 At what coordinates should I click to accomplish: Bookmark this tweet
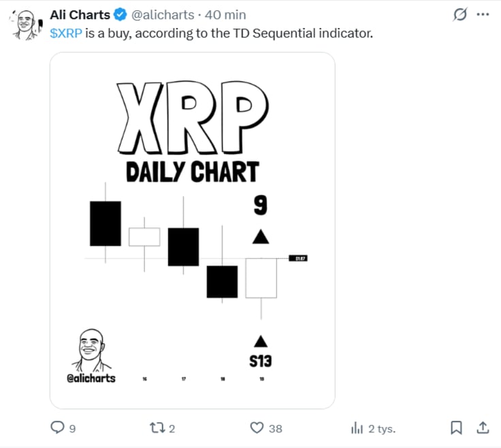pos(457,428)
